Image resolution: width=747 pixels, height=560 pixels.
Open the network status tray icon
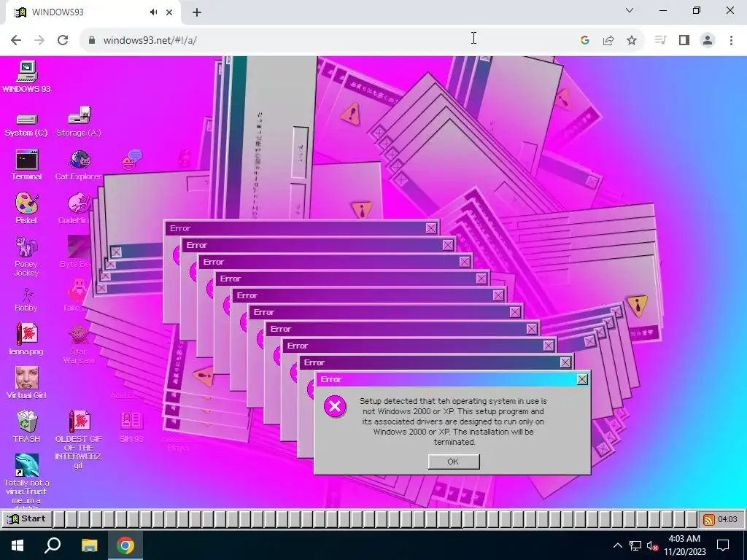[635, 545]
